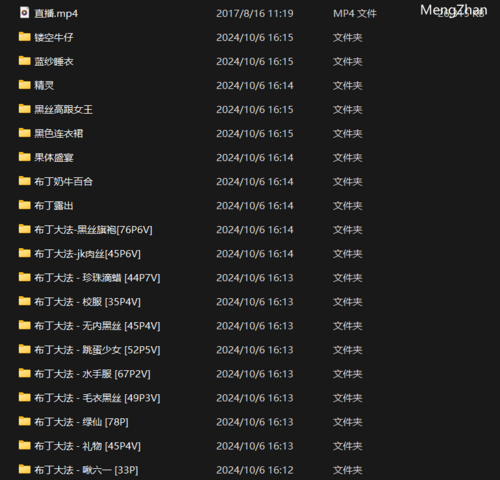500x480 pixels.
Task: Select the name 布丁大法 - 啾六一 [33P]
Action: click(x=86, y=470)
